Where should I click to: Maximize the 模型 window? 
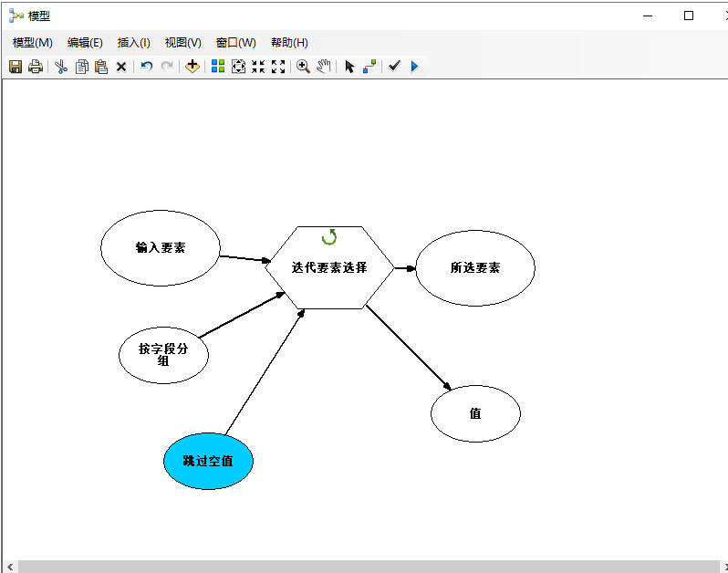[x=689, y=16]
